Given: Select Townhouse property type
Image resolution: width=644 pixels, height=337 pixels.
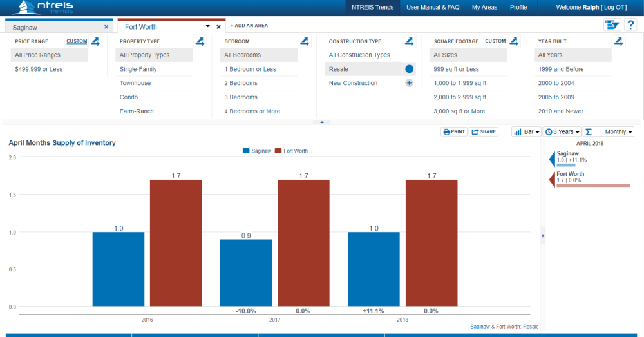Looking at the screenshot, I should (x=155, y=83).
